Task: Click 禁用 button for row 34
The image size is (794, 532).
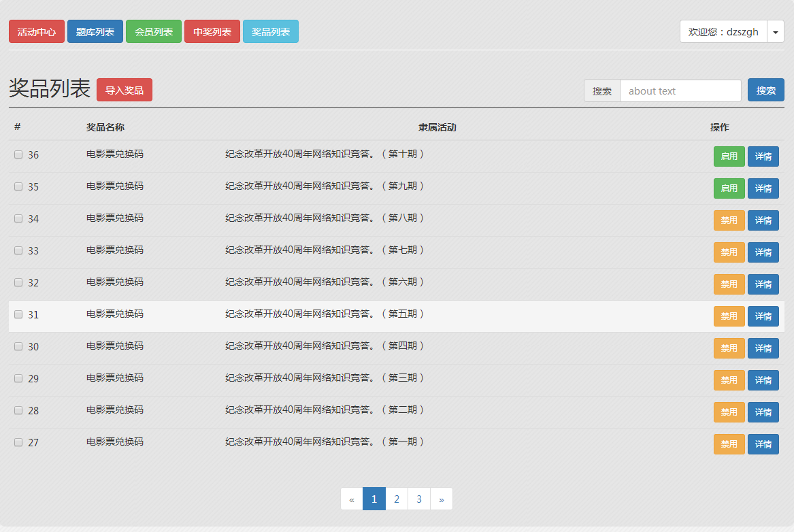Action: pyautogui.click(x=729, y=220)
